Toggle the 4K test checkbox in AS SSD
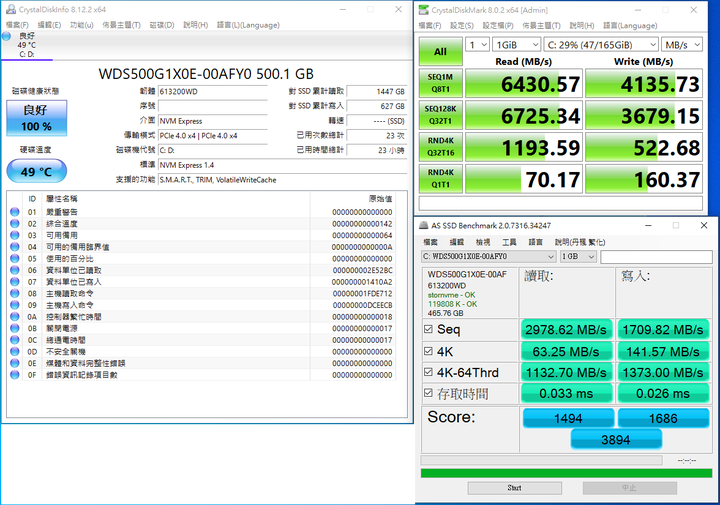 point(428,351)
